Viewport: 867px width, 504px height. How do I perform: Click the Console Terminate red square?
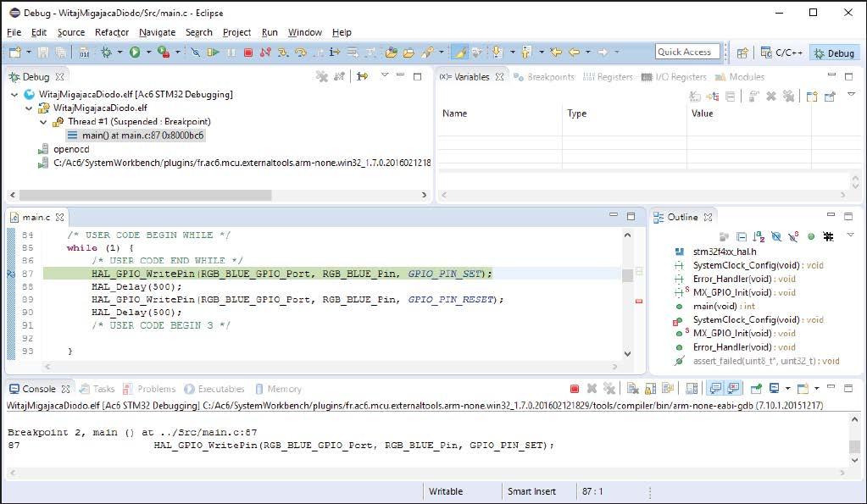point(575,389)
